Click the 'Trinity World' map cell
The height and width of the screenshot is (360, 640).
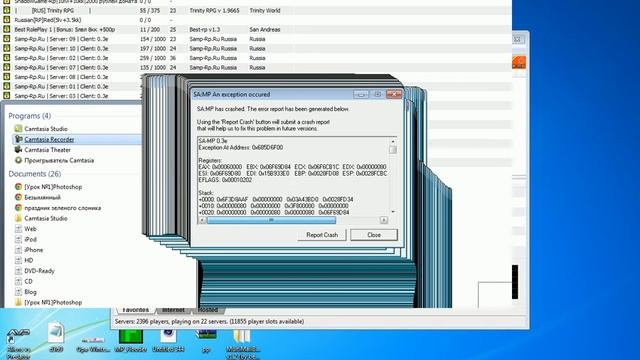tap(265, 10)
